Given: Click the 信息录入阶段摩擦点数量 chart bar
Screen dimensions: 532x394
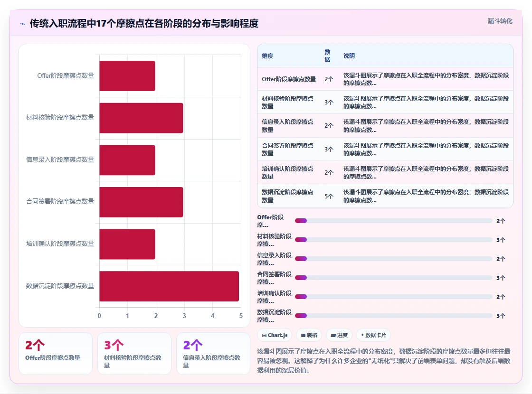Looking at the screenshot, I should 127,160.
